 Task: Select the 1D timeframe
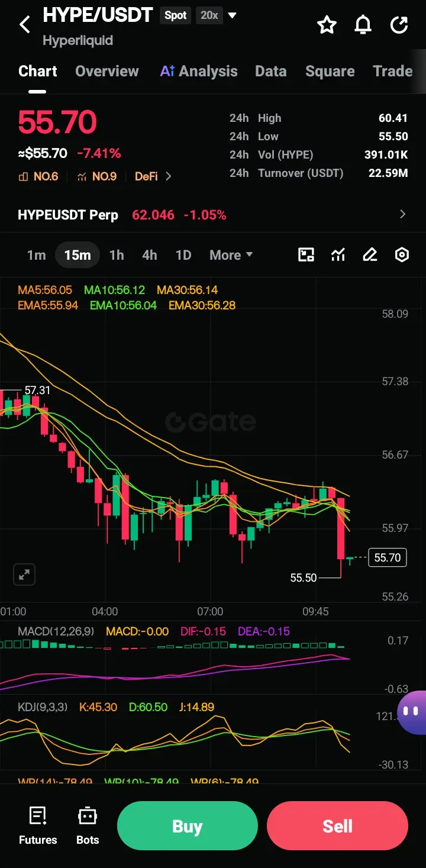coord(183,255)
